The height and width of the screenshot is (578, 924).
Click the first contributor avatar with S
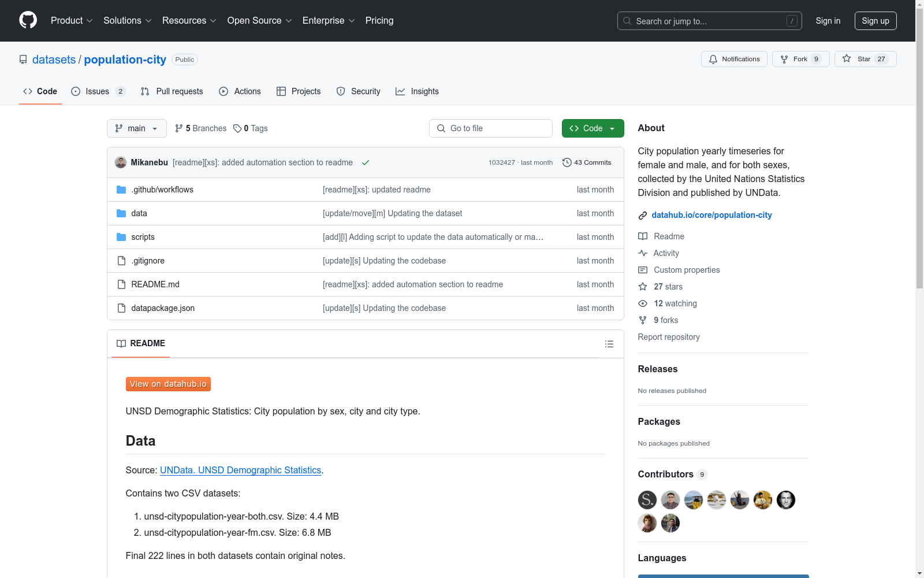click(x=647, y=500)
